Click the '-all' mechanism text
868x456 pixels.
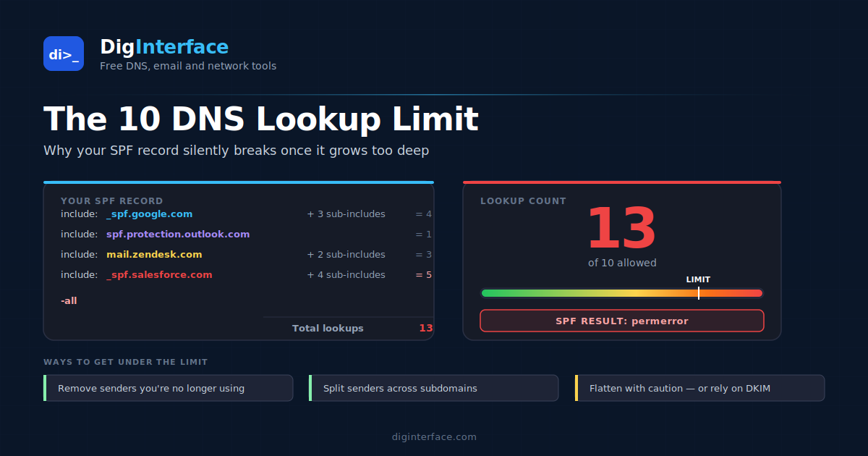[x=69, y=300]
